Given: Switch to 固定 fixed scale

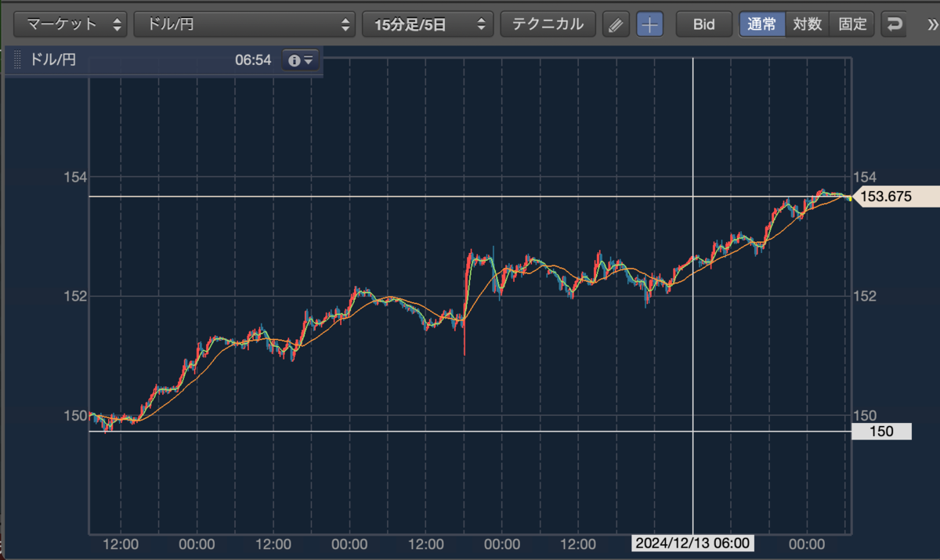Looking at the screenshot, I should click(x=851, y=24).
